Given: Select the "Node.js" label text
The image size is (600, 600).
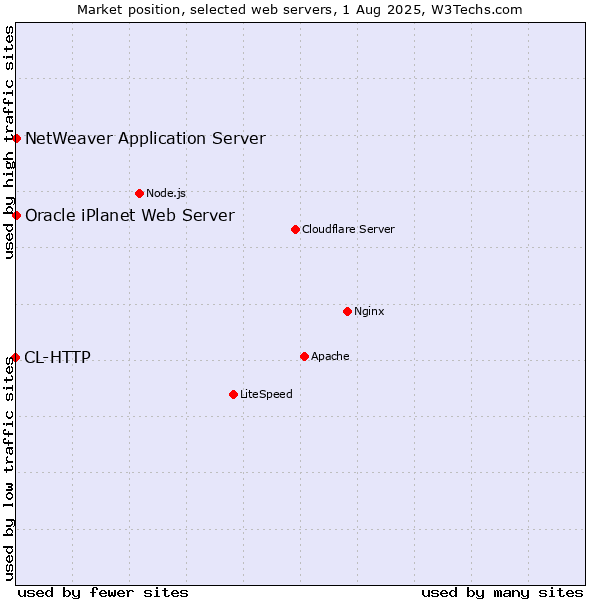Looking at the screenshot, I should tap(166, 193).
